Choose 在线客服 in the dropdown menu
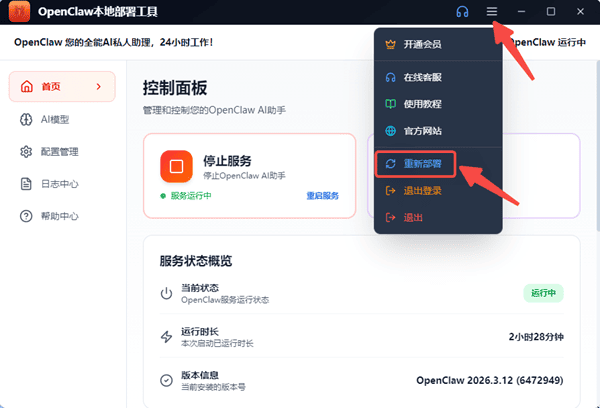Image resolution: width=600 pixels, height=408 pixels. coord(424,77)
